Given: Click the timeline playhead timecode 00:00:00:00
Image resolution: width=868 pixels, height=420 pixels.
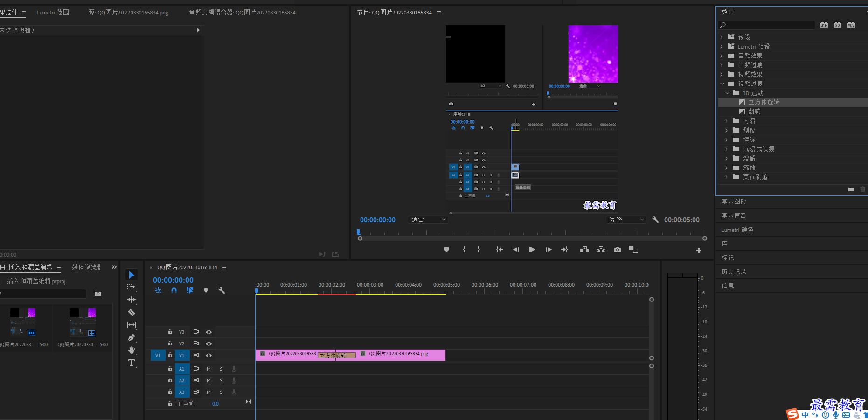Looking at the screenshot, I should pyautogui.click(x=173, y=280).
